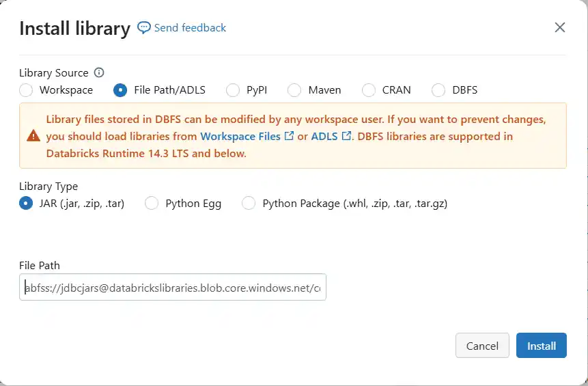Click the Library Source info icon
Viewport: 588px width, 386px height.
tap(99, 72)
